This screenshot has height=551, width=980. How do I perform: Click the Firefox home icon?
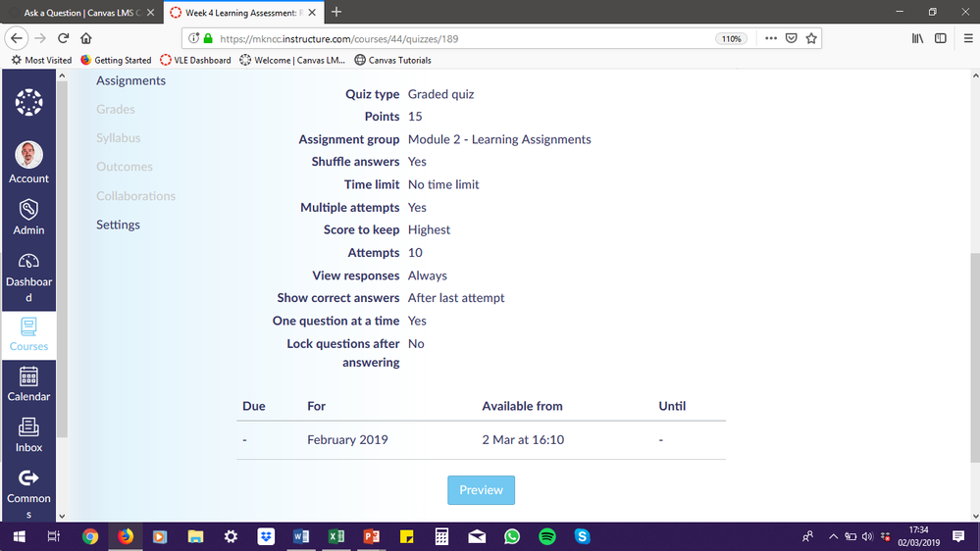click(86, 38)
